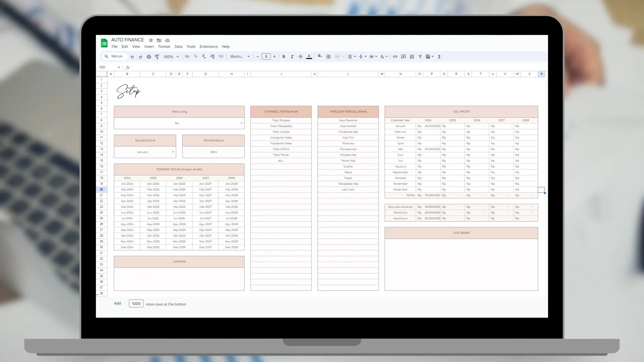Toggle bold formatting
Screen dimensions: 644x362
click(284, 57)
